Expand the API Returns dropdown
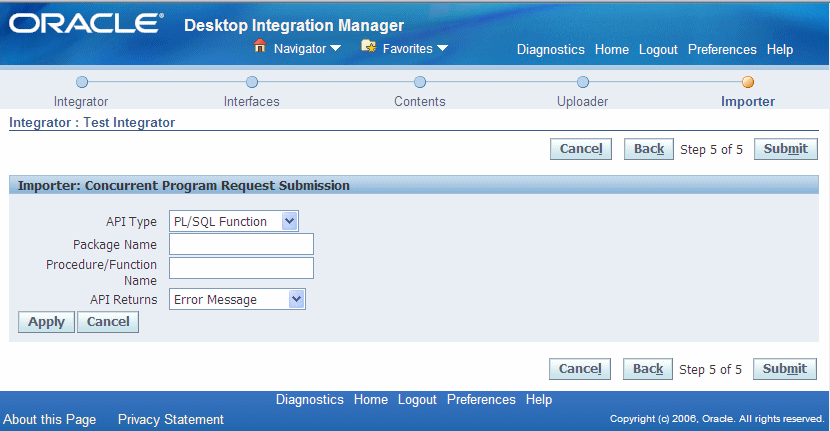The image size is (830, 431). click(x=296, y=299)
